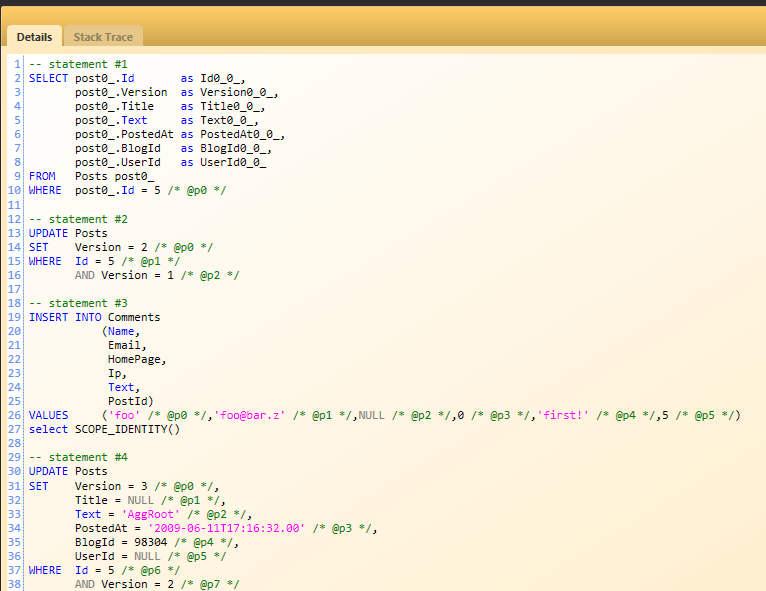Click the '-- statement #3' comment
Screen dimensions: 766x591
click(78, 303)
